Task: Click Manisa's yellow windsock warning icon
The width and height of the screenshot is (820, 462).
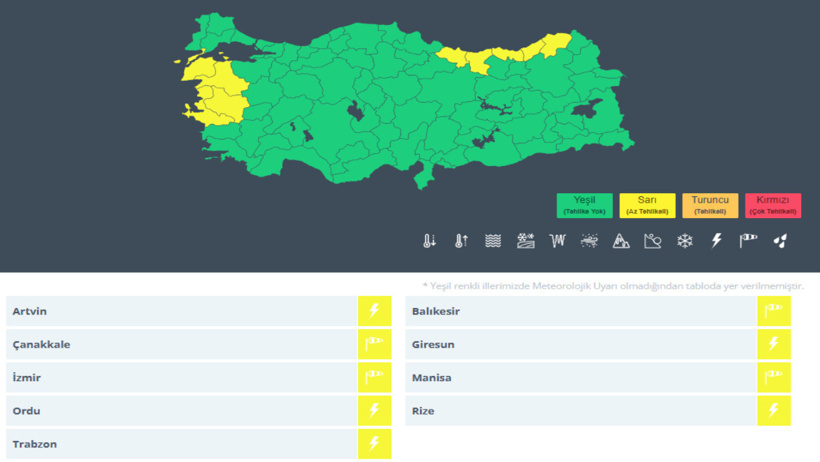Action: point(773,377)
